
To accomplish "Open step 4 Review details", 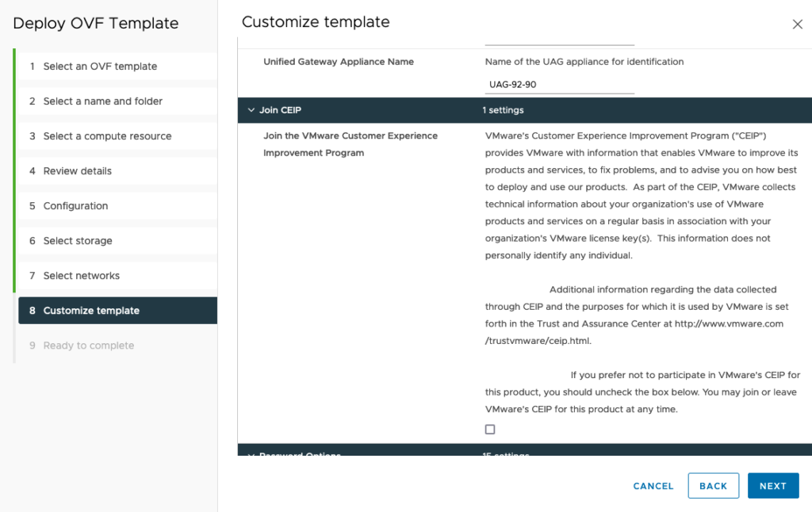I will [x=77, y=171].
